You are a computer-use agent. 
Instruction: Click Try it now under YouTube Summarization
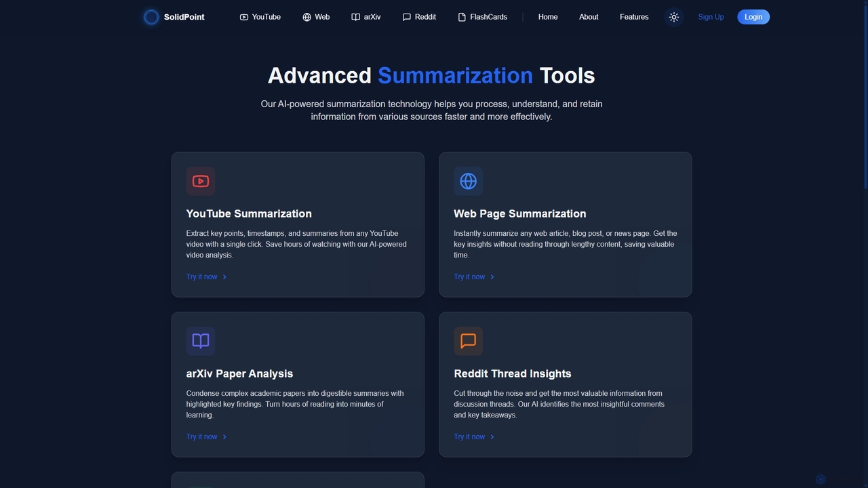(x=202, y=277)
